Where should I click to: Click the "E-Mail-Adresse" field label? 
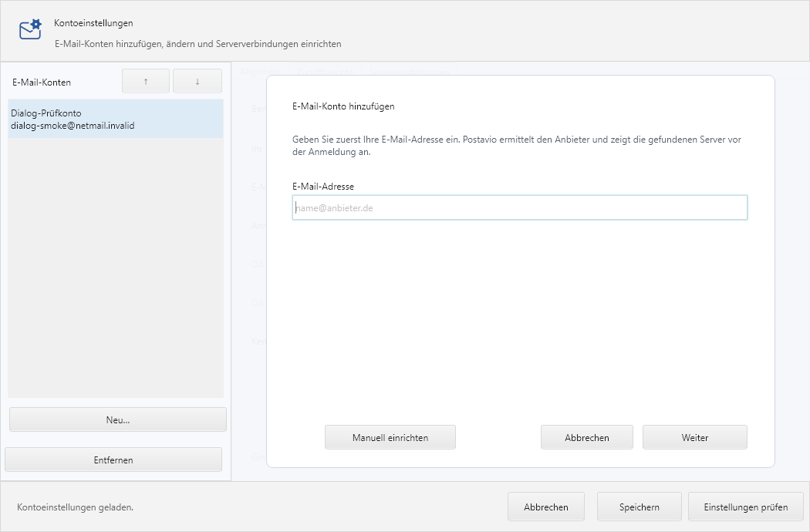point(323,187)
